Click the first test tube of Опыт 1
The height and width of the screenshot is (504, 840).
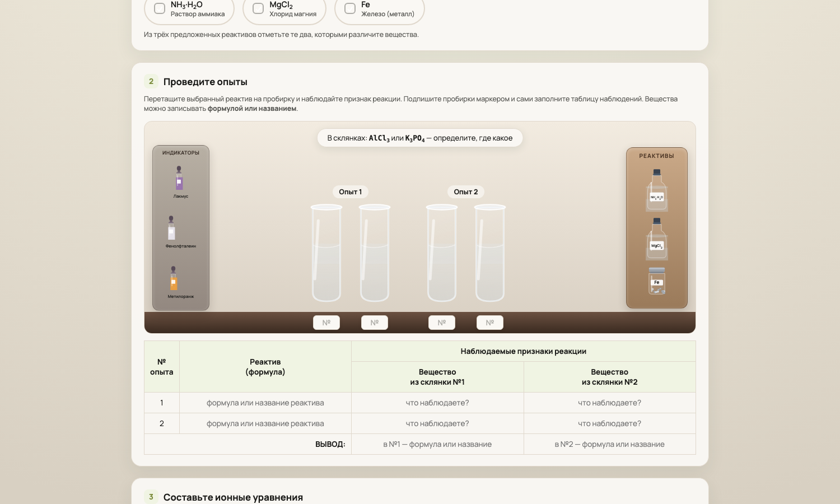point(326,253)
